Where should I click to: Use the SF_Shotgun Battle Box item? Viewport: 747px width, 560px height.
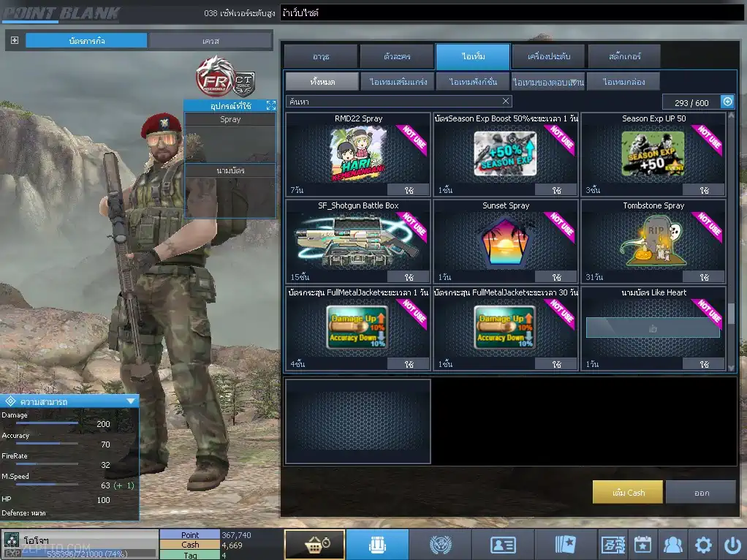tap(408, 277)
